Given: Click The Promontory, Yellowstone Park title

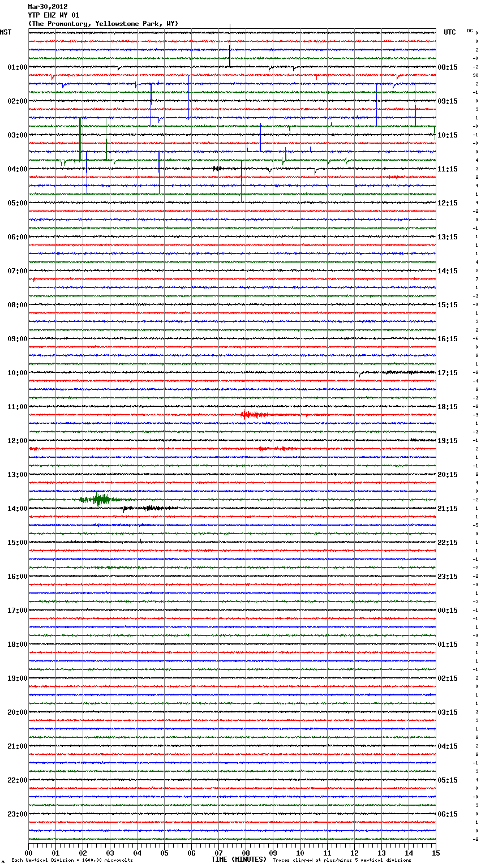Looking at the screenshot, I should 103,24.
